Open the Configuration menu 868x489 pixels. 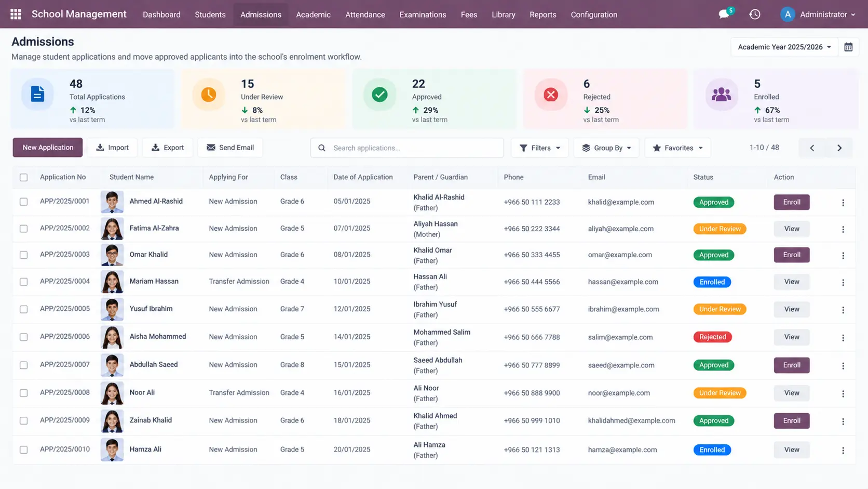594,15
